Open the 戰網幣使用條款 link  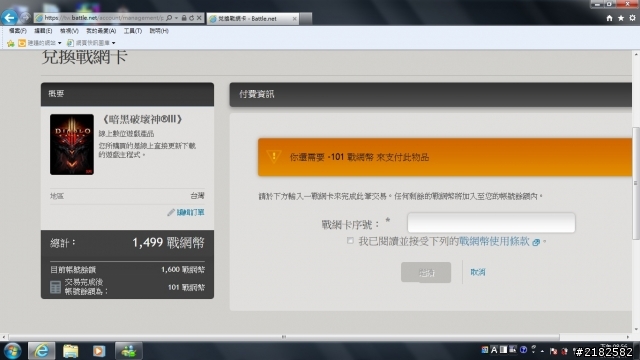tap(494, 241)
